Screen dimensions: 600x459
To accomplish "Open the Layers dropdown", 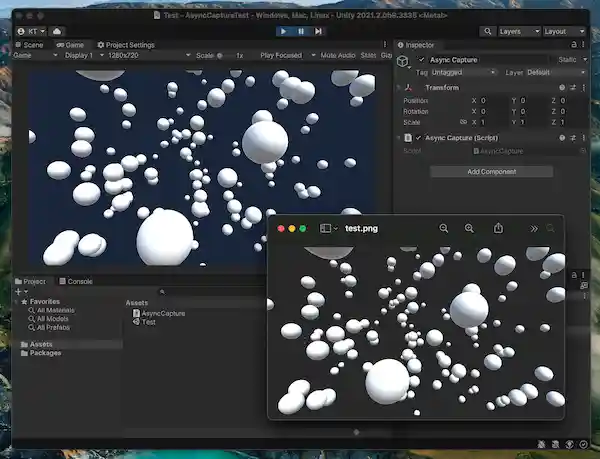I will pos(519,31).
